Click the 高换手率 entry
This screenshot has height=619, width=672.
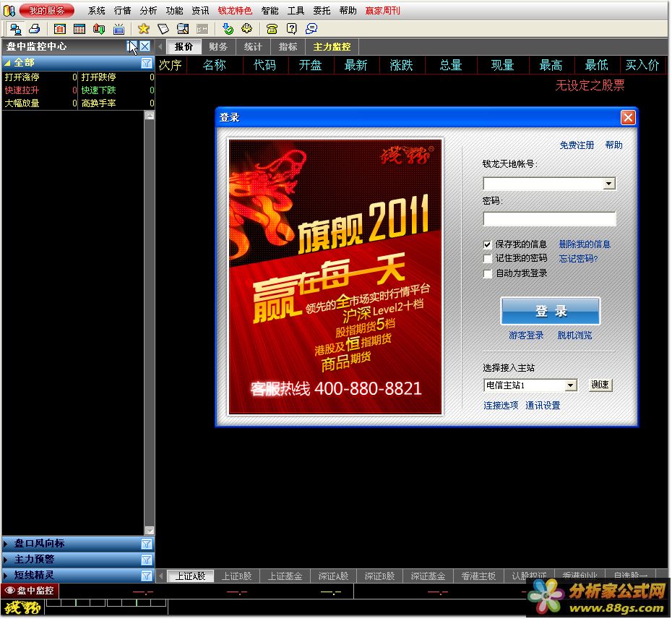[x=117, y=103]
